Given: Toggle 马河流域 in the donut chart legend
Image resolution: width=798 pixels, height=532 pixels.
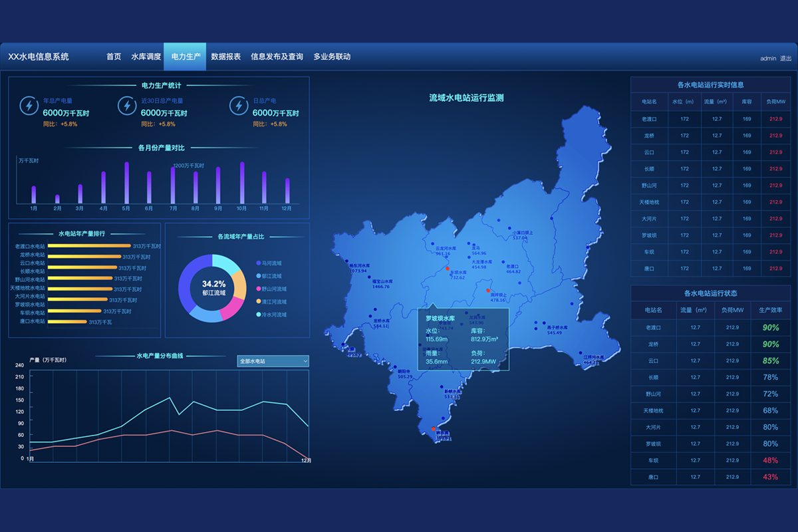Looking at the screenshot, I should click(272, 263).
